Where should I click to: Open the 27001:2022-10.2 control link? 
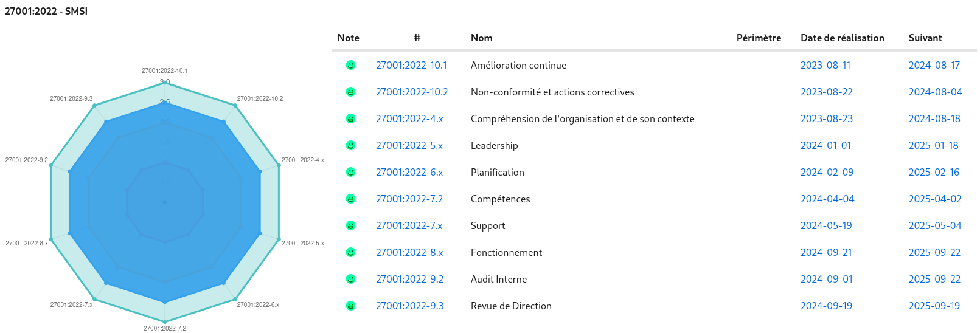pos(412,92)
